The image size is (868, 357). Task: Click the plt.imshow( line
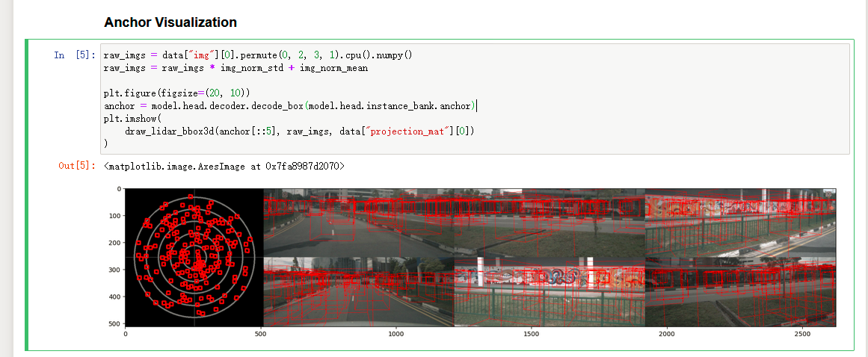point(132,118)
